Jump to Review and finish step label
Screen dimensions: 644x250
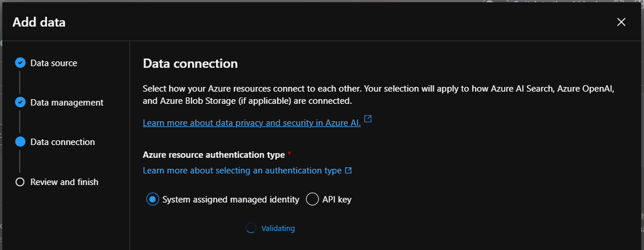64,182
